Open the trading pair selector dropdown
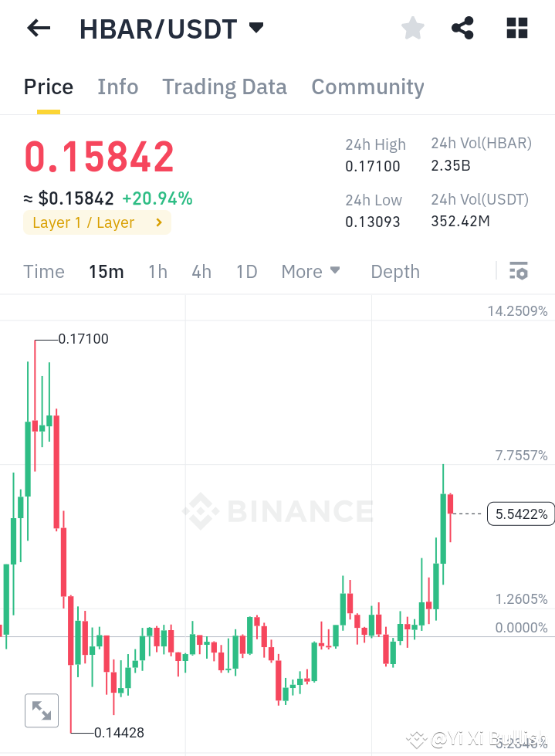Screen dimensions: 555x756 tap(256, 27)
